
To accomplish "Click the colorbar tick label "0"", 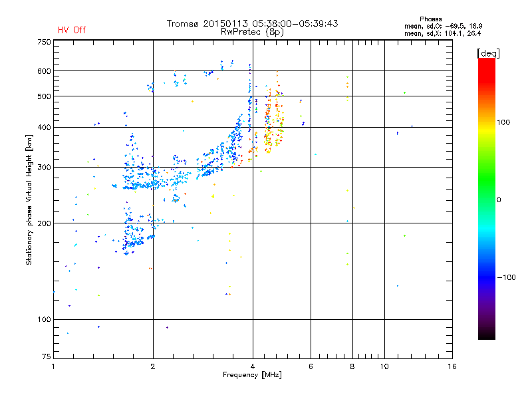I will tap(499, 200).
